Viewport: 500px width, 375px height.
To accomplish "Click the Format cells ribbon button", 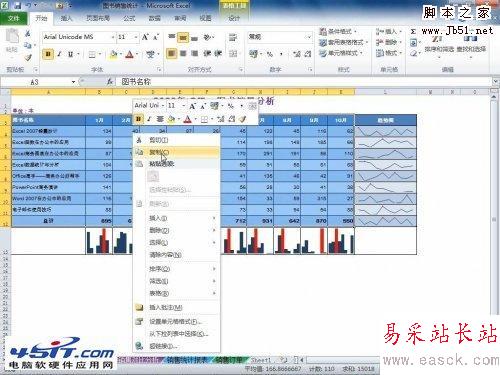I will (x=389, y=53).
